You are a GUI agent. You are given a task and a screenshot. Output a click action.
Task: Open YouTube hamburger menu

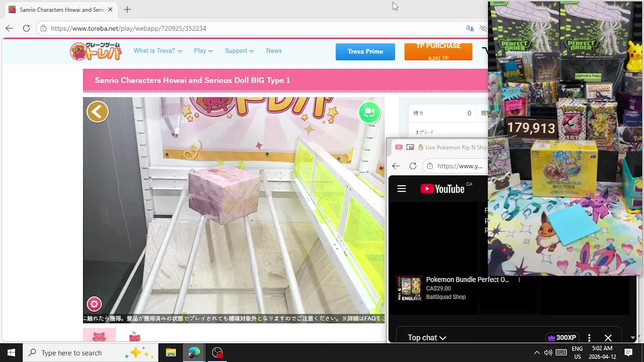point(401,189)
